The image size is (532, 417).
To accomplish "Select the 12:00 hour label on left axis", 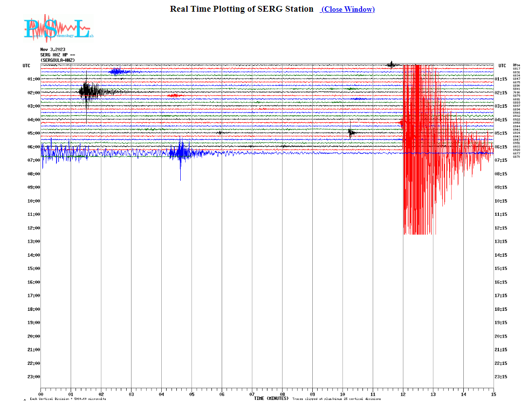I will pos(34,228).
